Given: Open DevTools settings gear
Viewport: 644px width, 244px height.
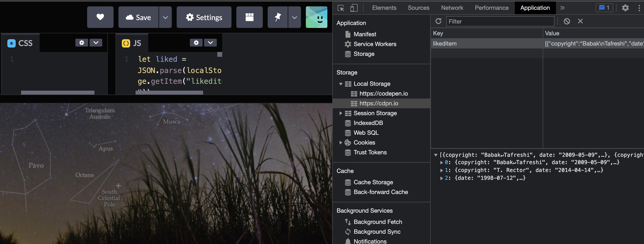Looking at the screenshot, I should (625, 8).
